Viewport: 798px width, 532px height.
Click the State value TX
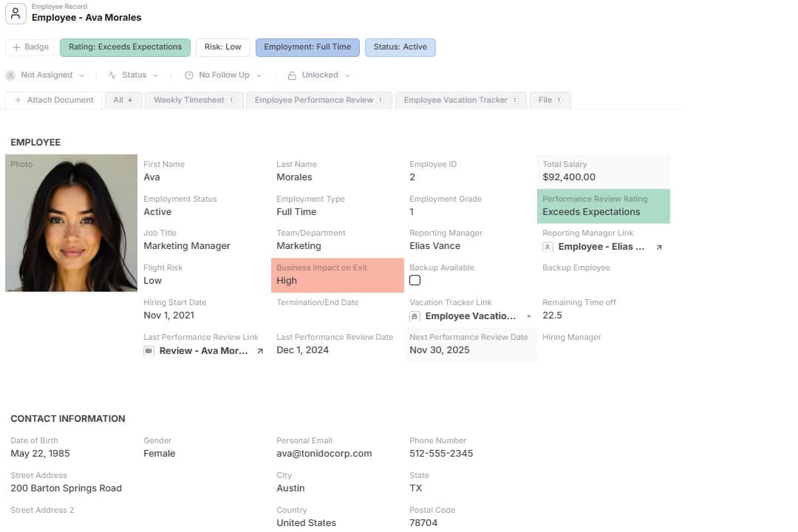[416, 488]
